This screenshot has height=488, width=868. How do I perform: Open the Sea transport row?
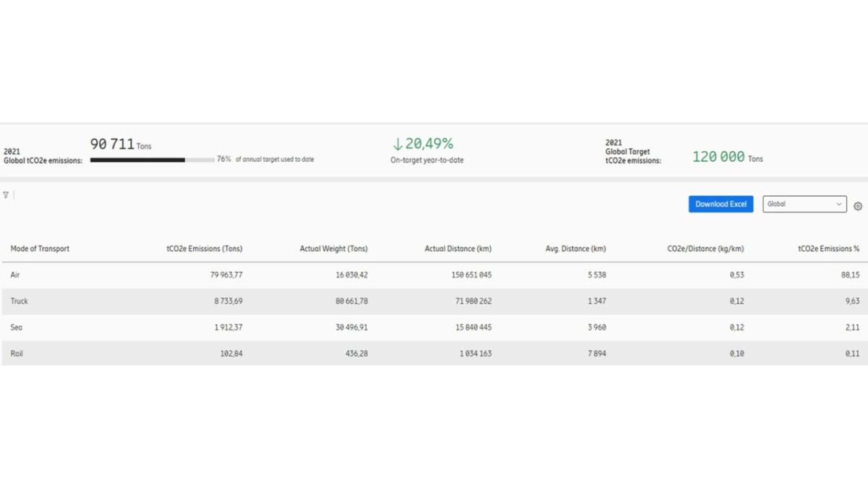[17, 328]
